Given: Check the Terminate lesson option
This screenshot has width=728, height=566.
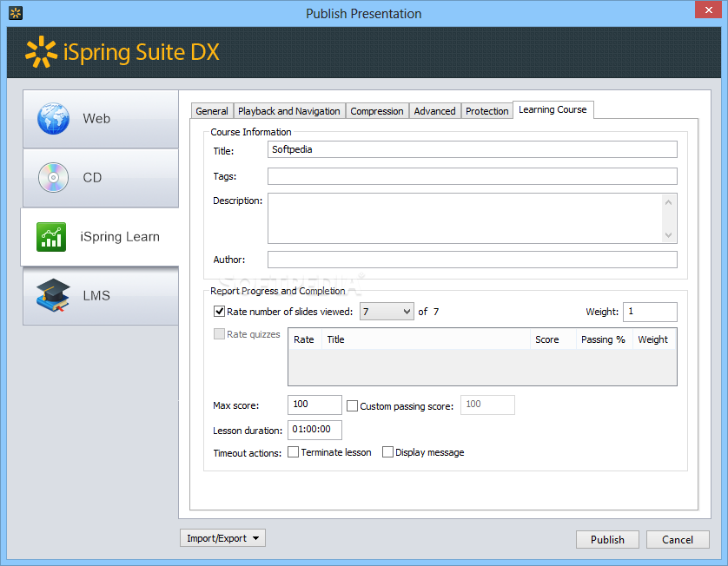Looking at the screenshot, I should [x=294, y=452].
